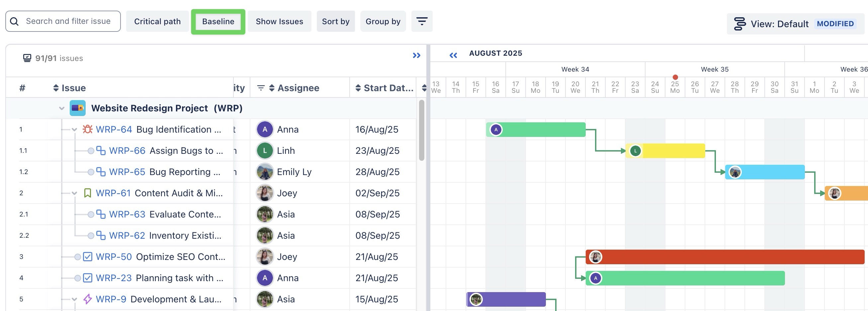
Task: Toggle Show Issues option
Action: pos(279,22)
